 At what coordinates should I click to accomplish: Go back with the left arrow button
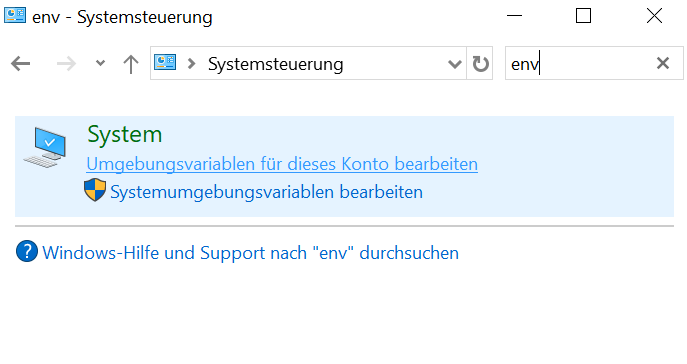pos(21,64)
